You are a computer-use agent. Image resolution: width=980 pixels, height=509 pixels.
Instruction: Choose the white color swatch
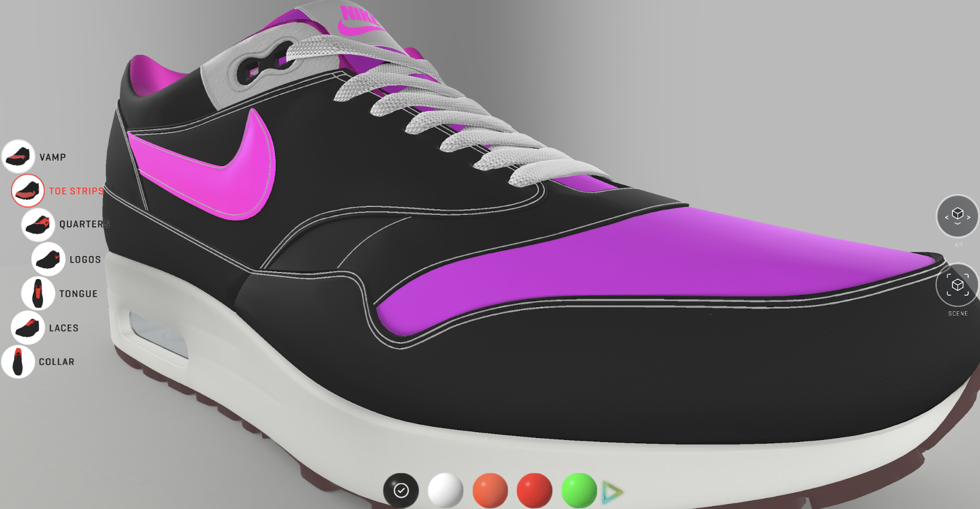coord(446,490)
